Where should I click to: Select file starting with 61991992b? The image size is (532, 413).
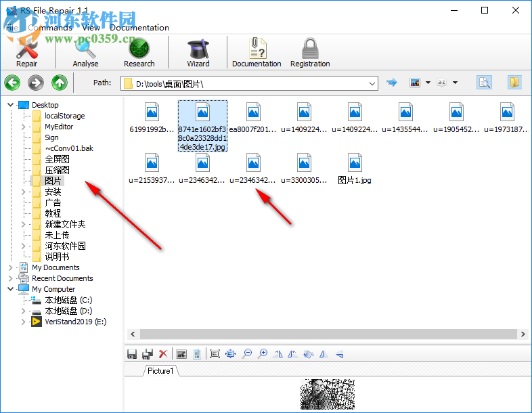point(152,118)
